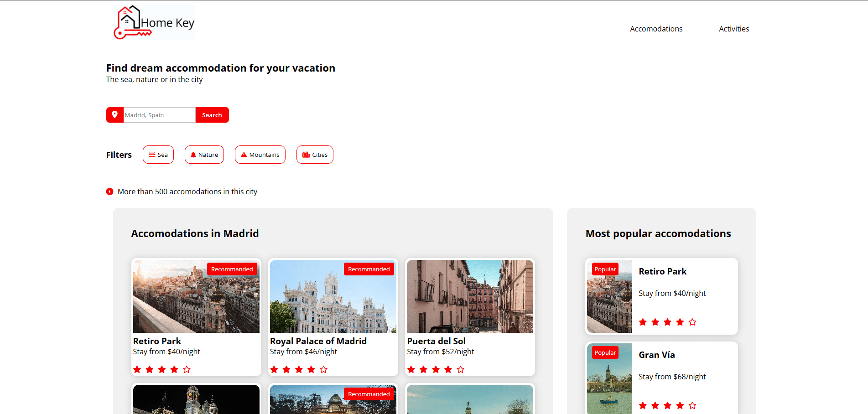Click 'Stay from $68/night' text
The width and height of the screenshot is (868, 414).
[672, 377]
